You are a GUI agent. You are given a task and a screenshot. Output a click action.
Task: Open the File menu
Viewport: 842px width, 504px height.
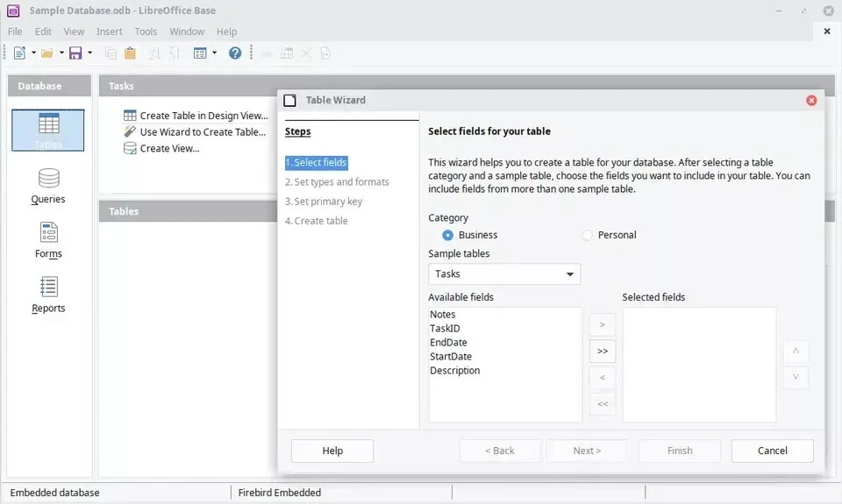click(x=15, y=32)
